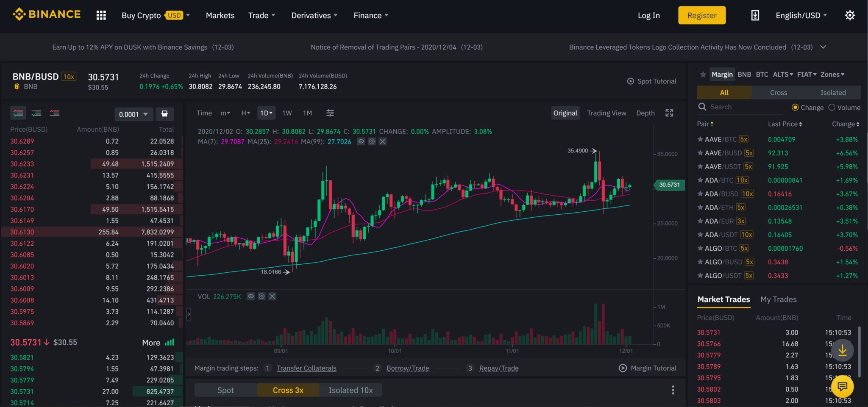Toggle visibility of the VOL indicator
868x407 pixels.
pos(250,296)
